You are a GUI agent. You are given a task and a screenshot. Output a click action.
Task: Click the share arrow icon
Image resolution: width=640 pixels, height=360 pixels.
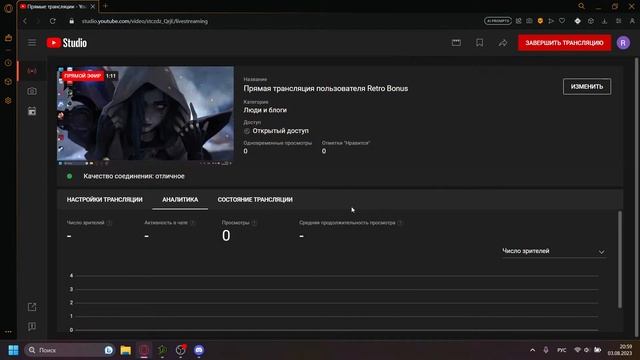(x=503, y=42)
